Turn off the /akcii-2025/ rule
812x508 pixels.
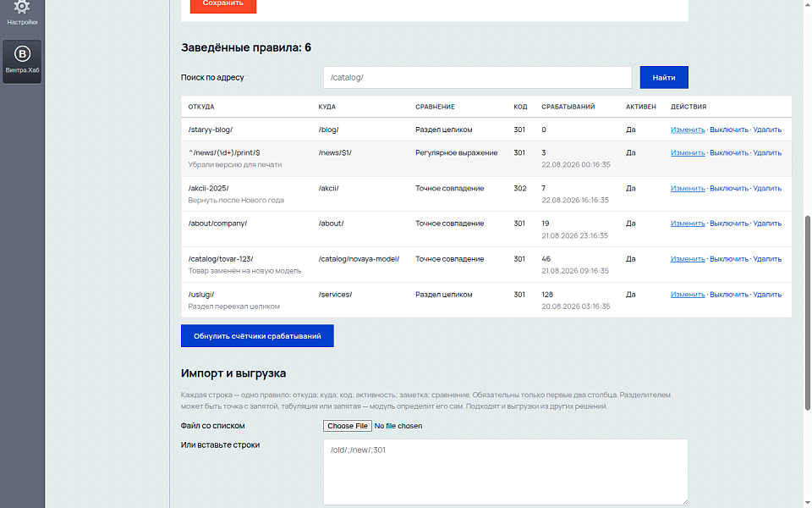click(x=728, y=188)
